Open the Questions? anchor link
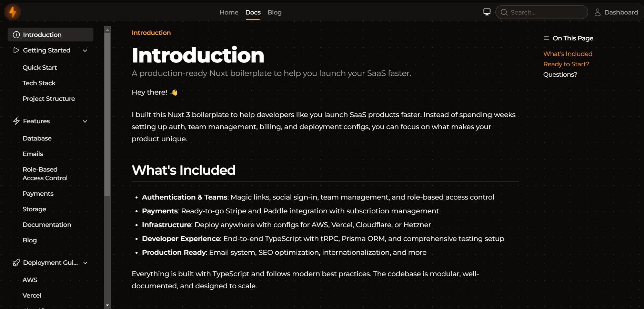 coord(560,74)
